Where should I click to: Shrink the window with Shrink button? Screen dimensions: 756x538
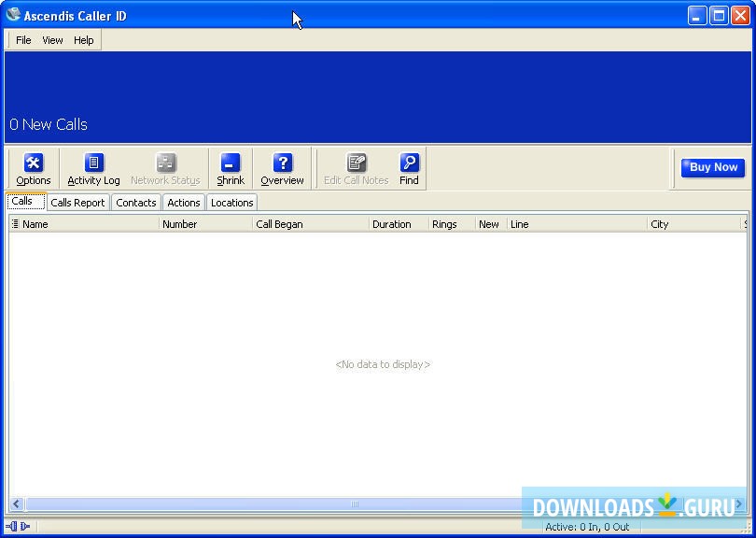pyautogui.click(x=231, y=169)
